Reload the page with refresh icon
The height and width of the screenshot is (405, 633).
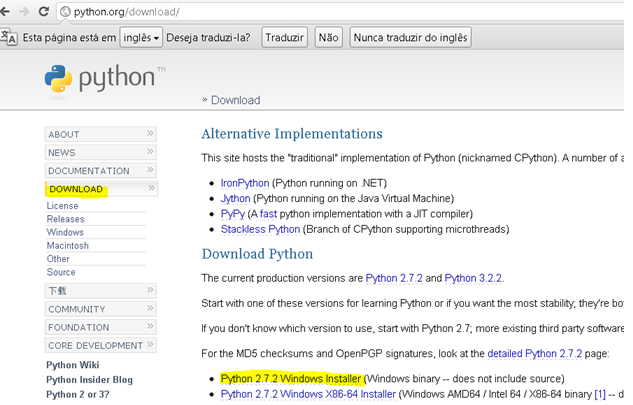pyautogui.click(x=44, y=12)
